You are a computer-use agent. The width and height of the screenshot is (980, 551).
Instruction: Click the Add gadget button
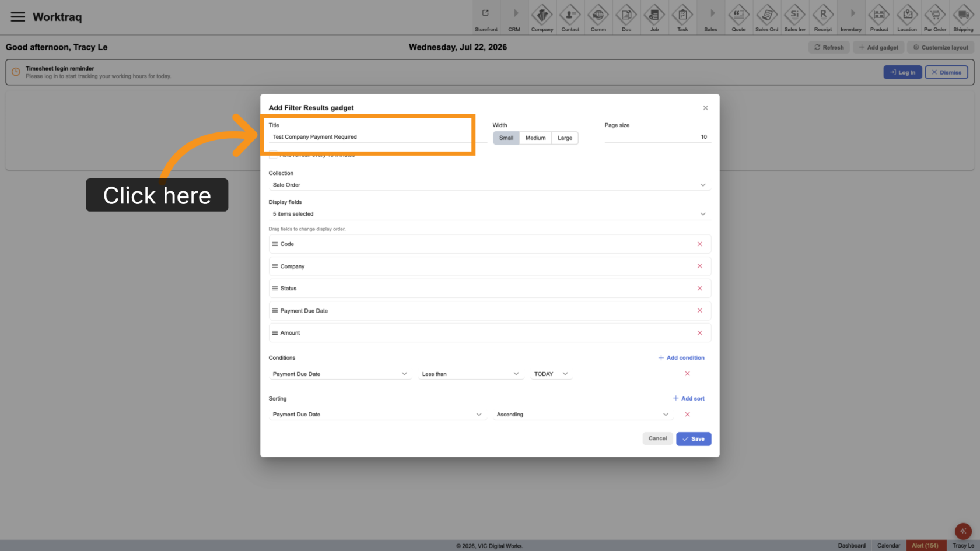click(878, 48)
